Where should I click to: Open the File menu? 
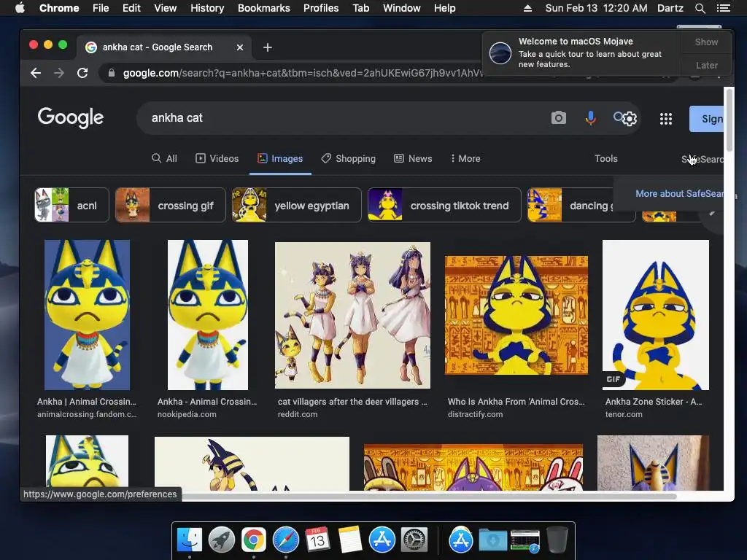[x=101, y=8]
